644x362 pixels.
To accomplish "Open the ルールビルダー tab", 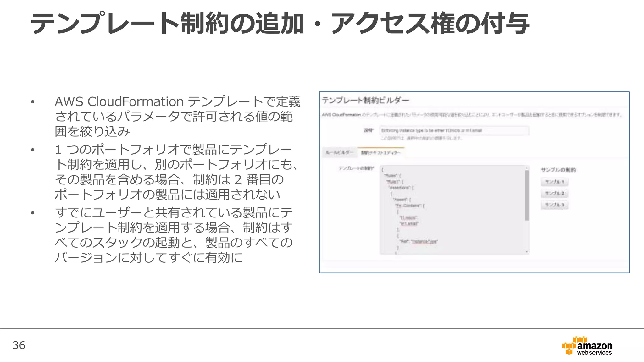I will pyautogui.click(x=340, y=152).
